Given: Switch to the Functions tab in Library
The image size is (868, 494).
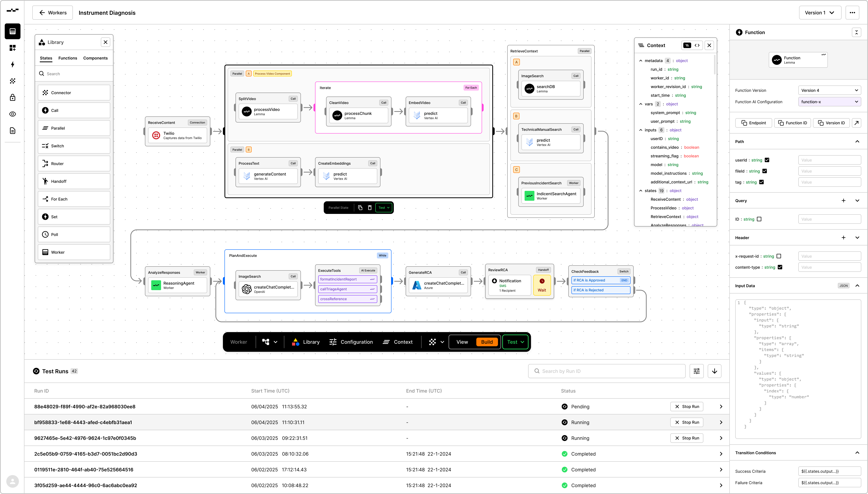Looking at the screenshot, I should (68, 58).
